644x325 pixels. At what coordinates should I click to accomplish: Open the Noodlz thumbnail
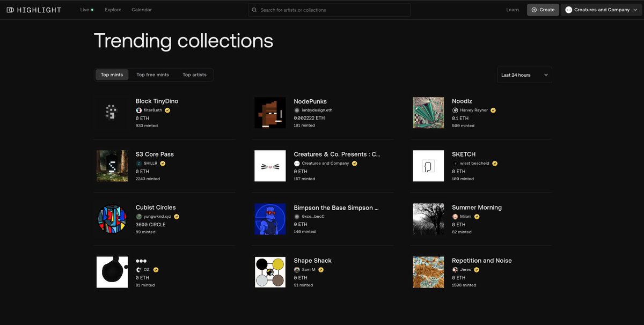428,113
